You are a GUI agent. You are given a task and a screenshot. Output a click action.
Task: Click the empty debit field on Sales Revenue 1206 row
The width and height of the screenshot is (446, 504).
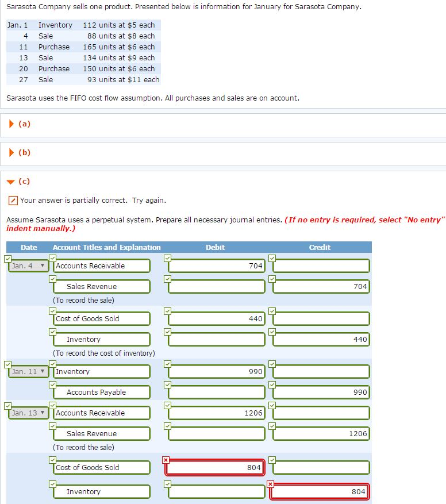(217, 434)
